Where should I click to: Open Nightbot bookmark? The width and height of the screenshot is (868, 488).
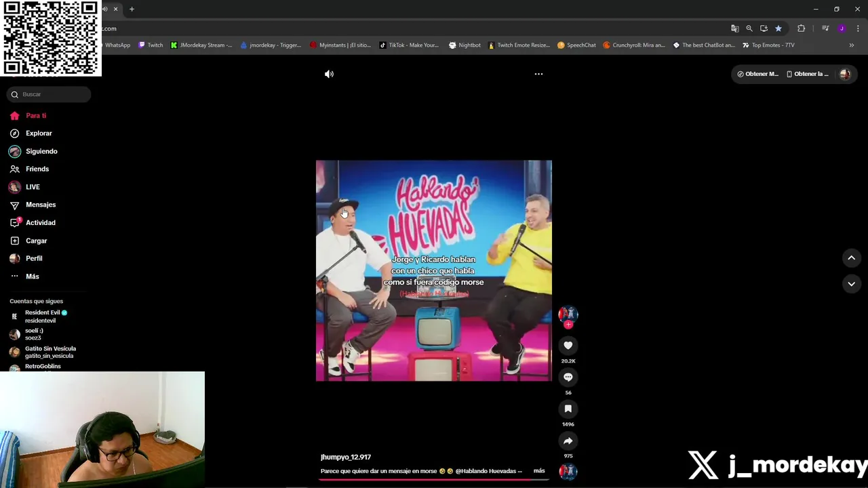pos(465,45)
